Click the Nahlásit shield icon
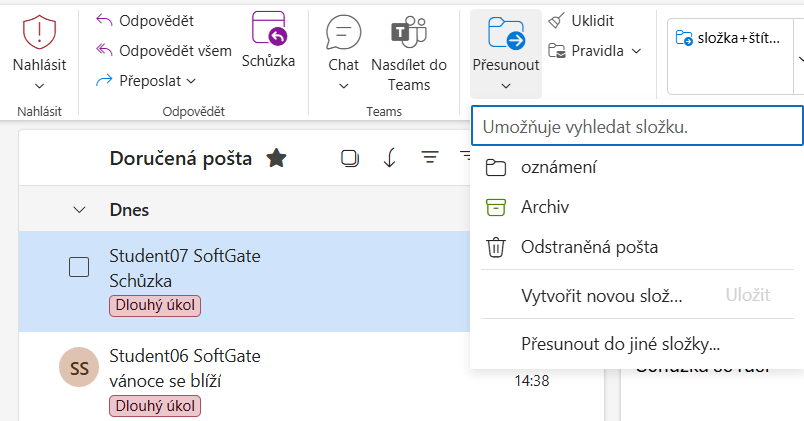Screen dimensions: 804x421 click(39, 33)
